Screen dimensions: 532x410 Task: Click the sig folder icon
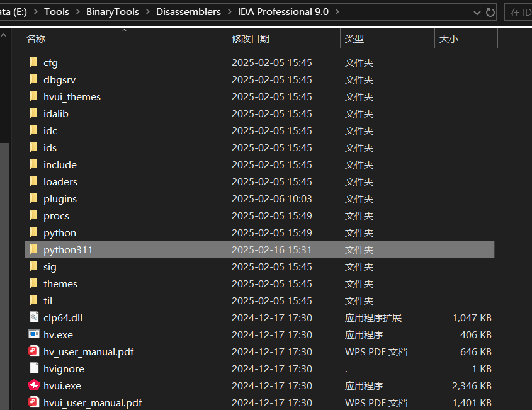[x=33, y=266]
